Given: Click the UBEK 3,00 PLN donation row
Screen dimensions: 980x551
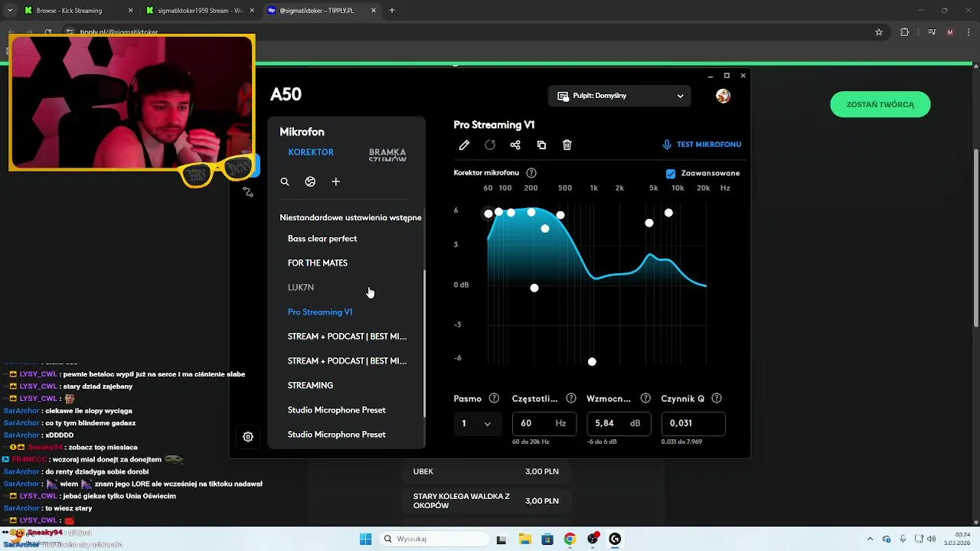Looking at the screenshot, I should [x=485, y=471].
